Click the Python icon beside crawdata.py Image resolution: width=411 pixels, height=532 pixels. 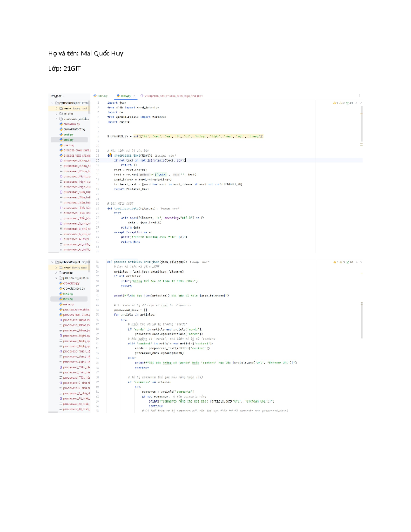pos(61,124)
